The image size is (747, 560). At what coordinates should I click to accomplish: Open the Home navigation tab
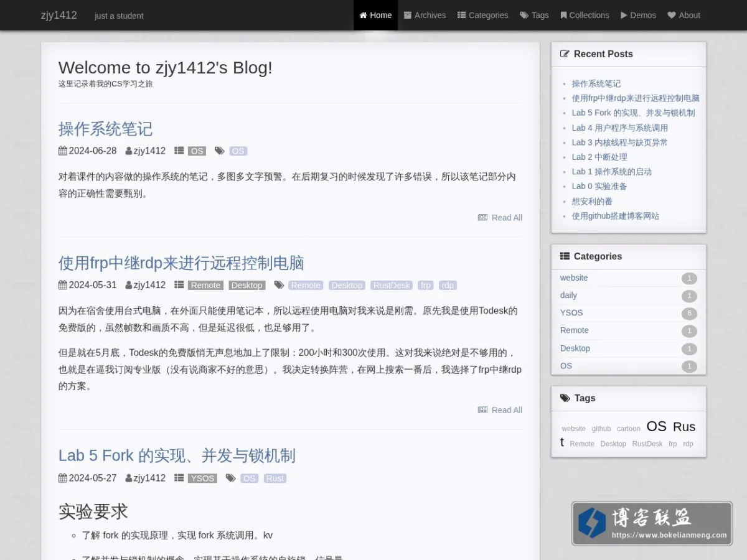click(x=375, y=15)
